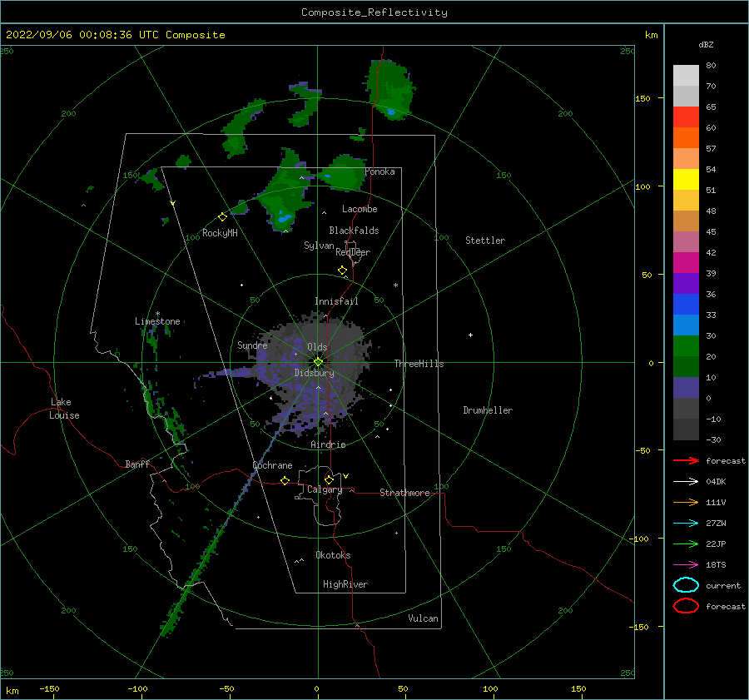749x700 pixels.
Task: Click the Composite_Reflectivity title text
Action: point(374,12)
